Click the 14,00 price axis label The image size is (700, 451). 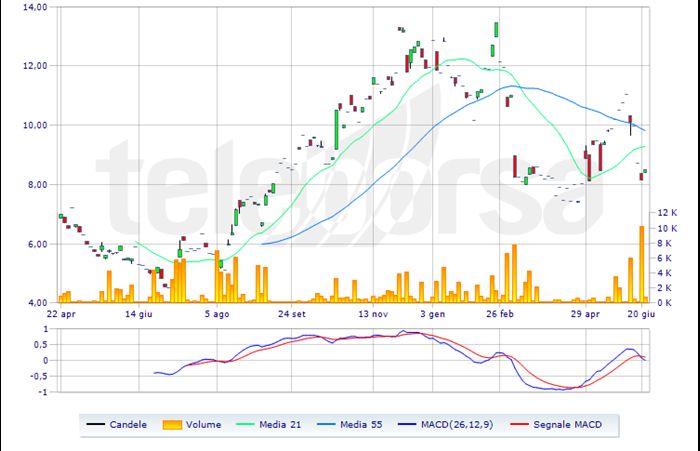(35, 7)
